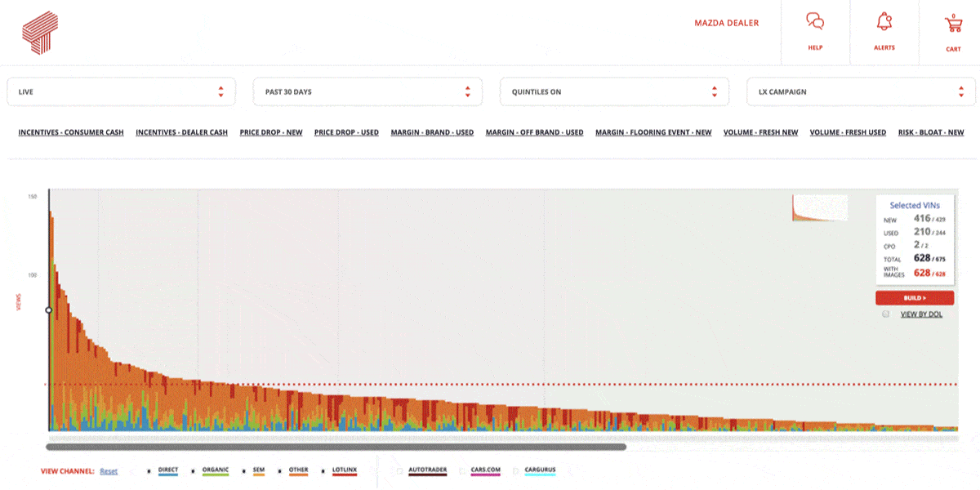Open the Alerts bell icon
This screenshot has height=490, width=980.
coord(884,22)
